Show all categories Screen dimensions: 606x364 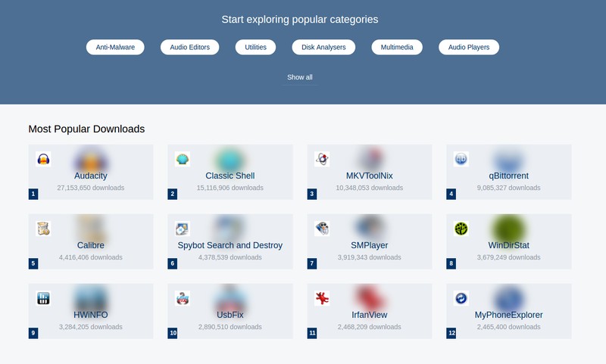(x=300, y=77)
